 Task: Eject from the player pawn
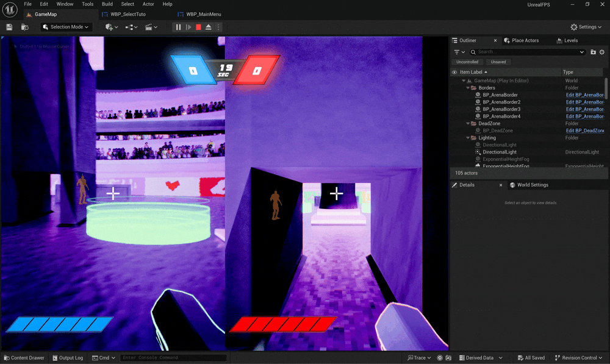pos(208,27)
